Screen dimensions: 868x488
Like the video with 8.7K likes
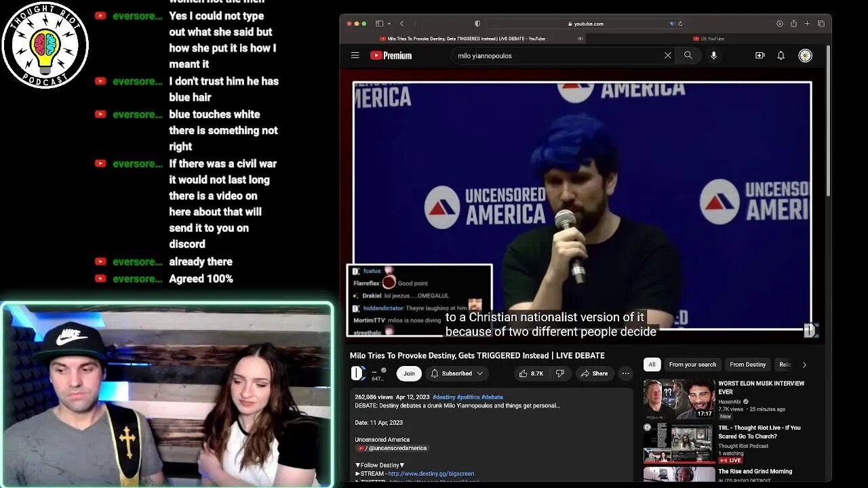coord(531,373)
